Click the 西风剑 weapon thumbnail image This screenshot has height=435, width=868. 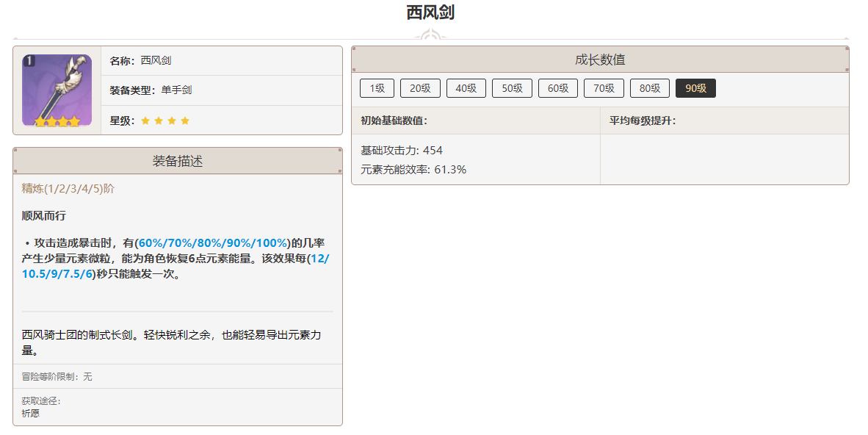pyautogui.click(x=57, y=90)
